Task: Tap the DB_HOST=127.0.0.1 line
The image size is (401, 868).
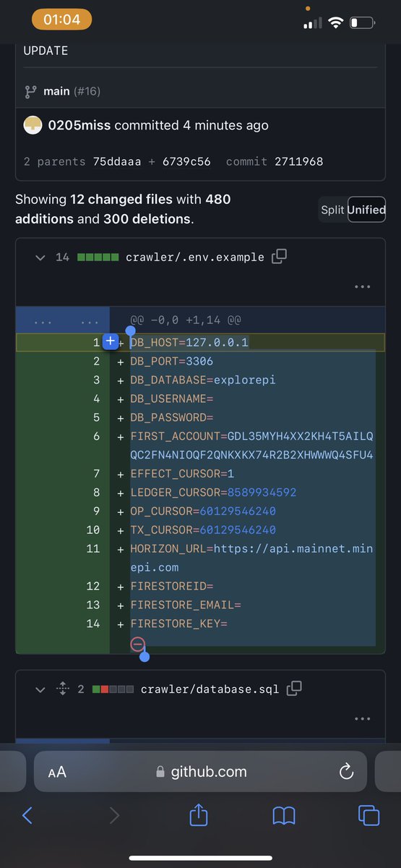Action: pos(189,342)
